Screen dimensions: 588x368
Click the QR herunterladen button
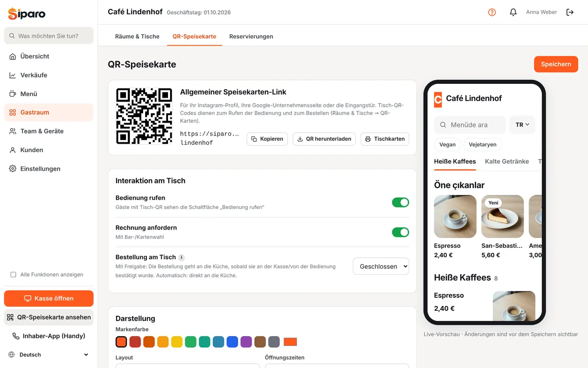tap(324, 139)
